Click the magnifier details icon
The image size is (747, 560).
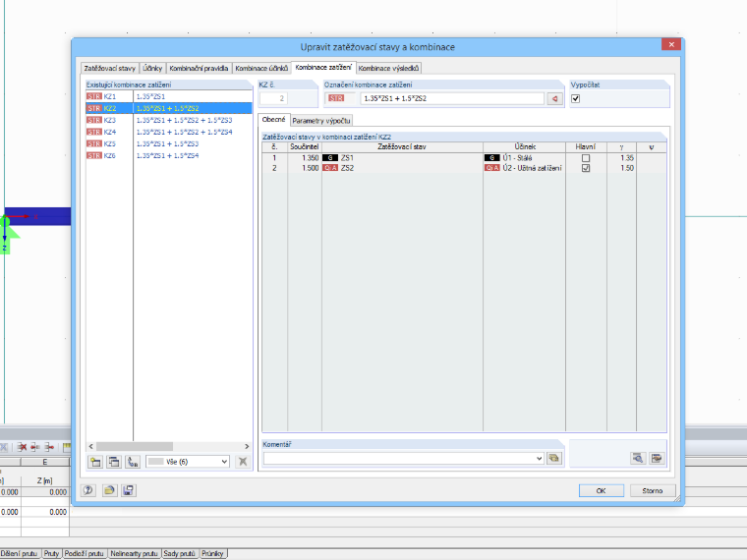(638, 458)
